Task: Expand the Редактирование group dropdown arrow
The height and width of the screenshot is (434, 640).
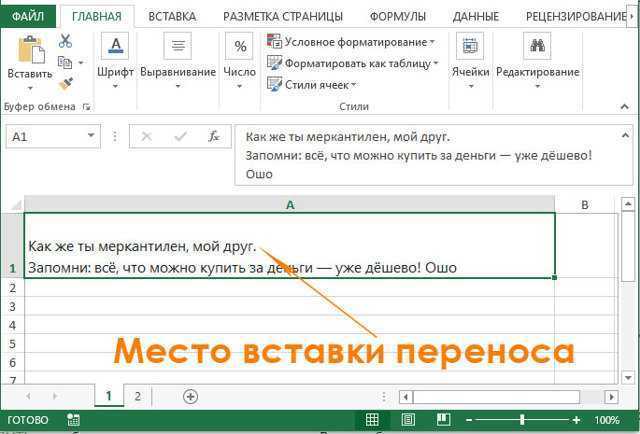Action: [538, 86]
